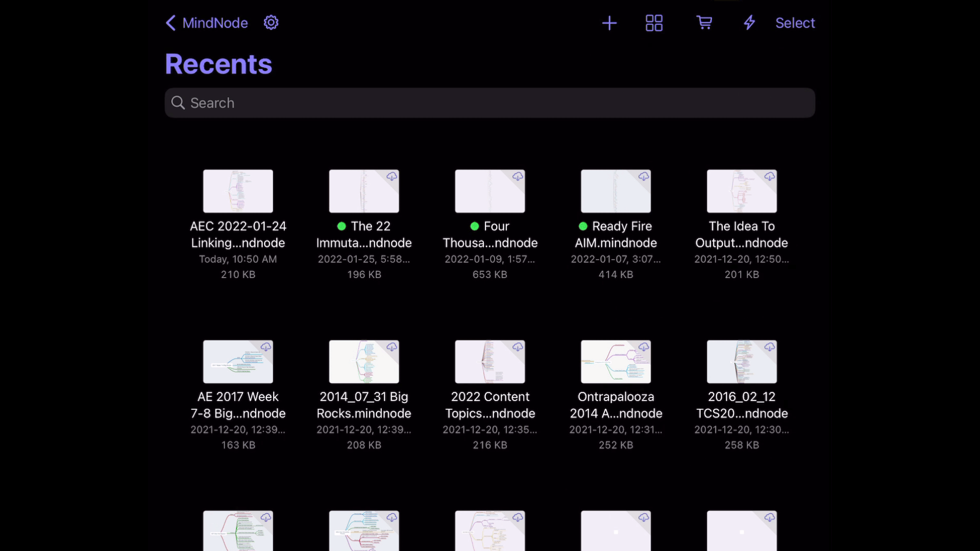Click the green tag dot on The 22
980x551 pixels.
pos(341,226)
